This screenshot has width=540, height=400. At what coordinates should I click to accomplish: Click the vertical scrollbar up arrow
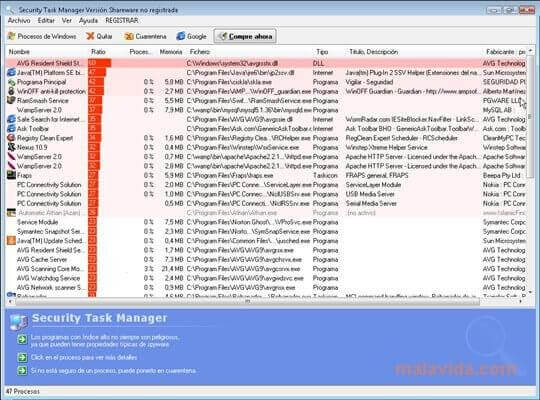click(530, 51)
